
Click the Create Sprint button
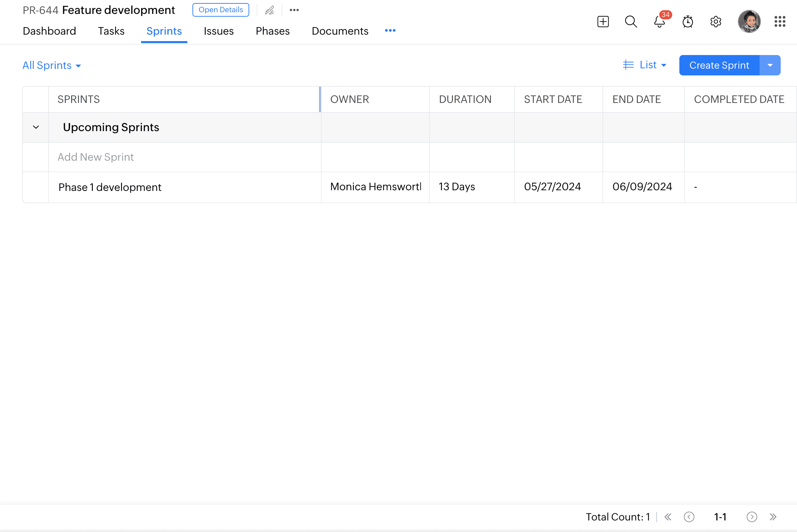[719, 65]
